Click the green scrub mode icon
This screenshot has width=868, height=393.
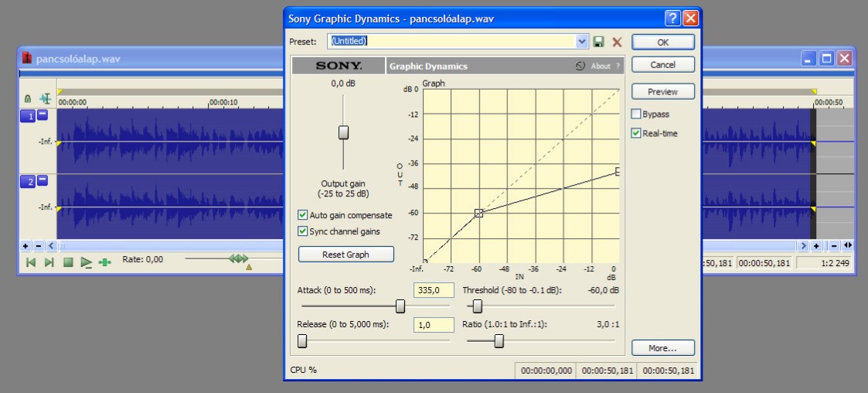(104, 262)
